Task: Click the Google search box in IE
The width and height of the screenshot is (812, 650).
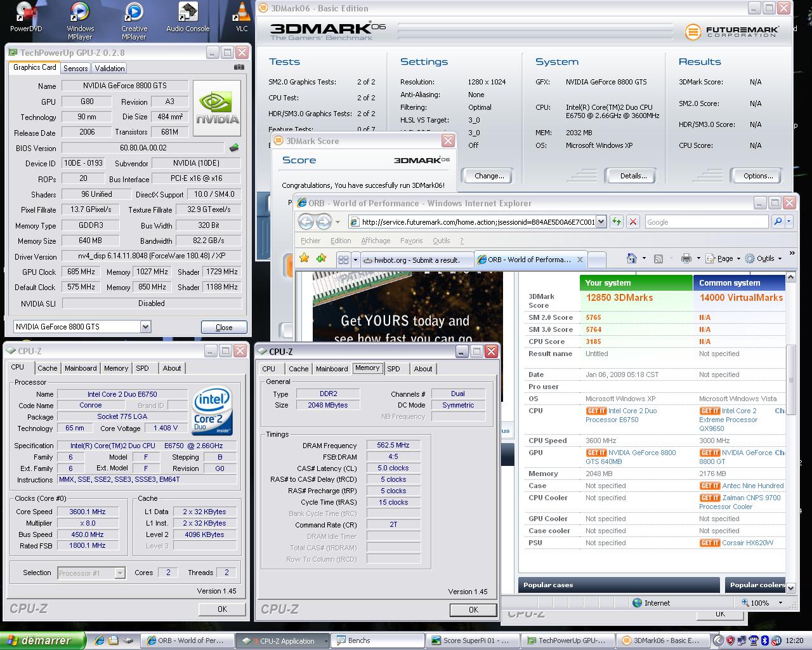Action: click(706, 222)
